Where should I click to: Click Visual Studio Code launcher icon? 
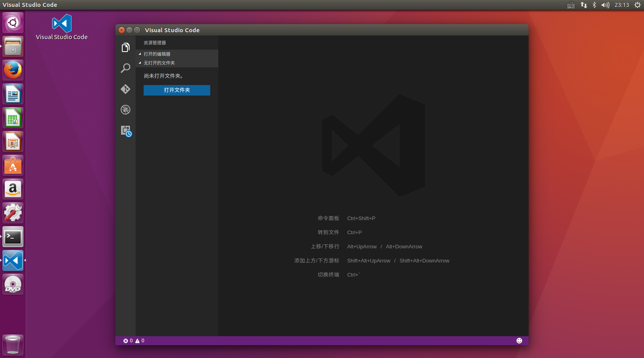tap(13, 260)
